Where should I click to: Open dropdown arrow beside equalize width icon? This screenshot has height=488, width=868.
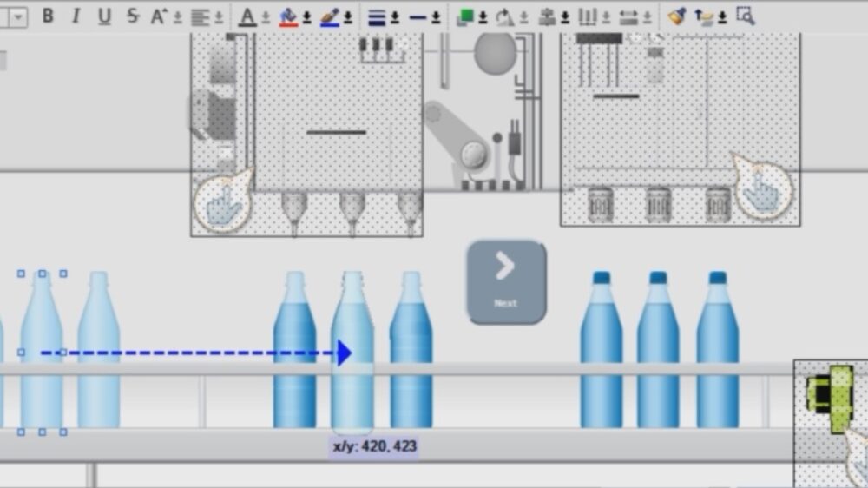point(648,18)
